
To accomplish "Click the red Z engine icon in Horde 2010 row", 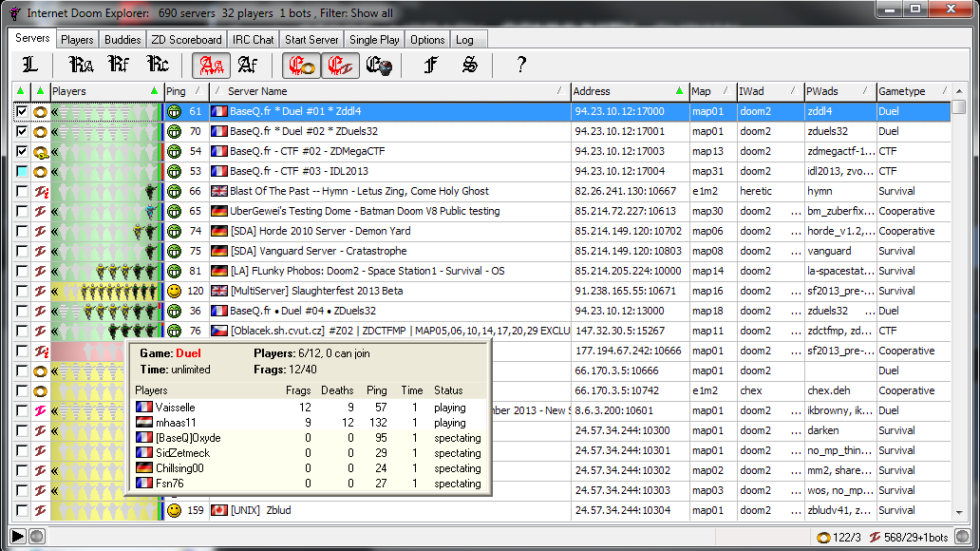I will (41, 232).
